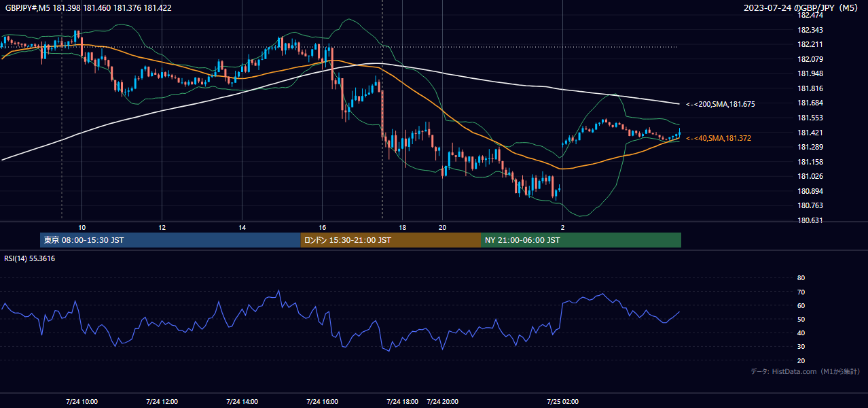The height and width of the screenshot is (408, 868).
Task: Click the 7/24 14:00 time axis label
Action: (x=242, y=402)
